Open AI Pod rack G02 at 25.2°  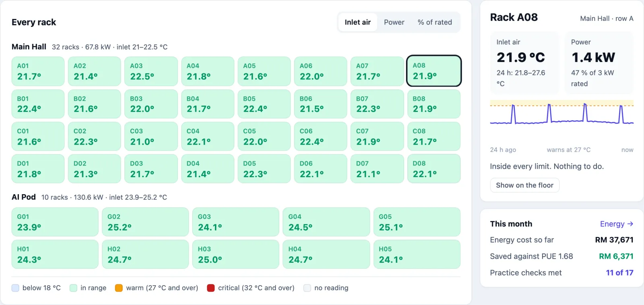(145, 222)
